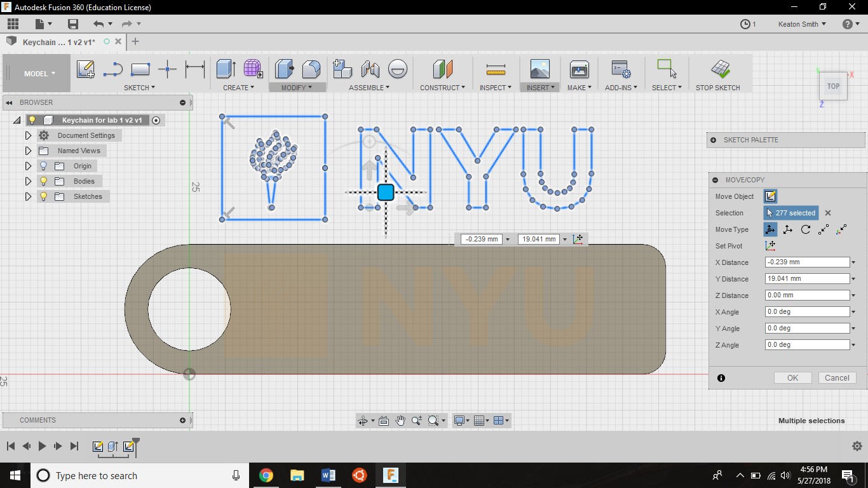Select the Press Pull tool
The height and width of the screenshot is (488, 868).
[x=284, y=69]
